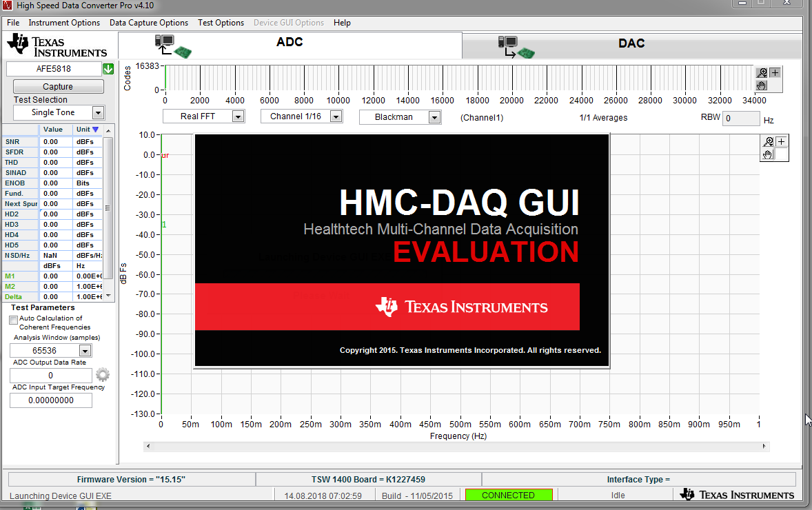Screen dimensions: 812x510
Task: Click the Interface Type status field
Action: point(638,480)
